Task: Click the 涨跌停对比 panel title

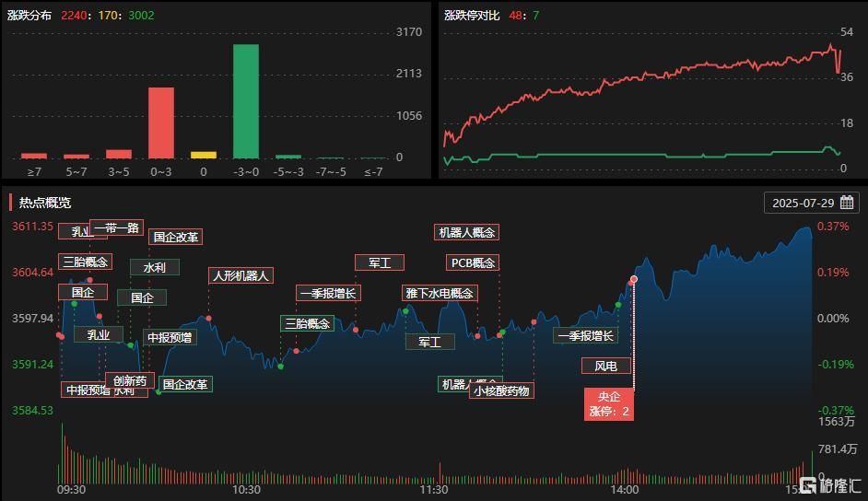Action: (472, 16)
